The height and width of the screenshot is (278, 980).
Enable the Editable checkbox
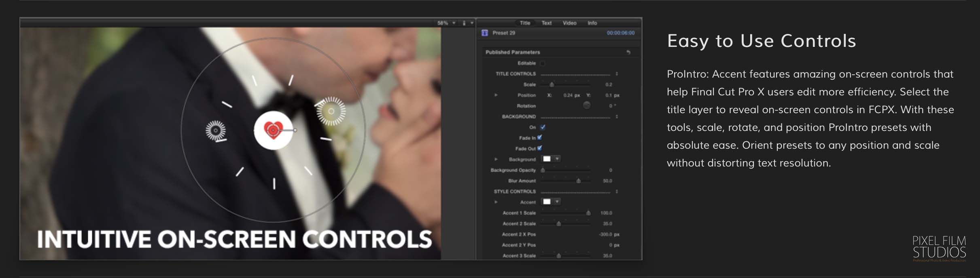[x=543, y=63]
